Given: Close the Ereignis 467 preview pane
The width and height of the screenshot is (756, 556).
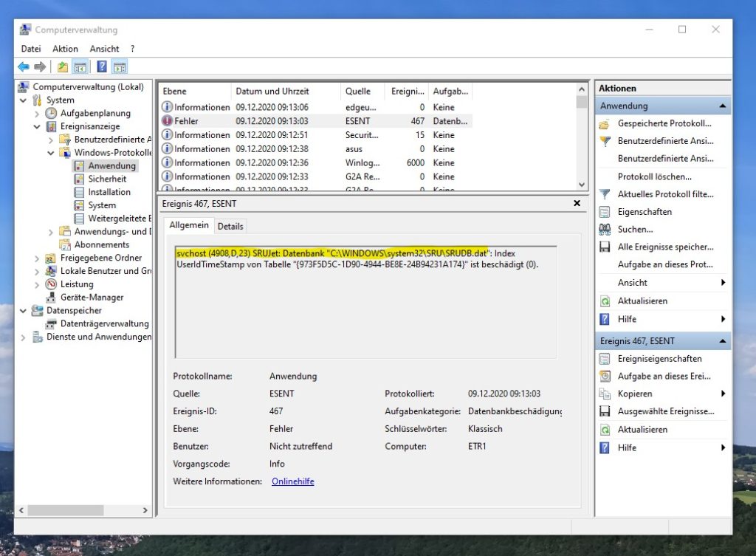Looking at the screenshot, I should pyautogui.click(x=577, y=204).
